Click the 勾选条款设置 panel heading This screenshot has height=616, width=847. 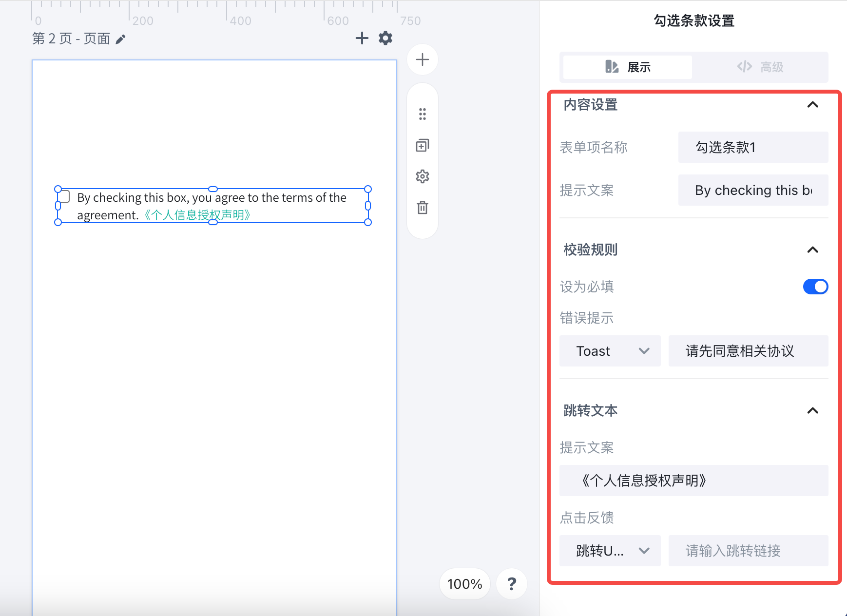coord(694,21)
